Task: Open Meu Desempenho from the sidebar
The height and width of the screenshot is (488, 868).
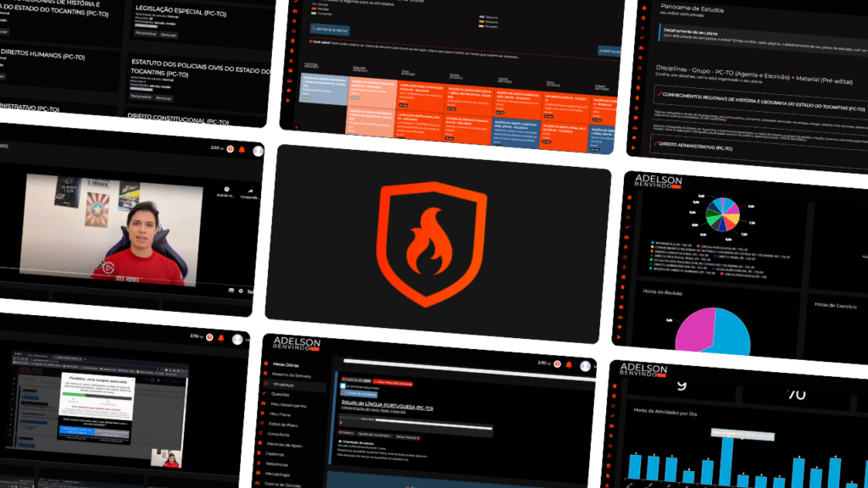Action: click(288, 405)
